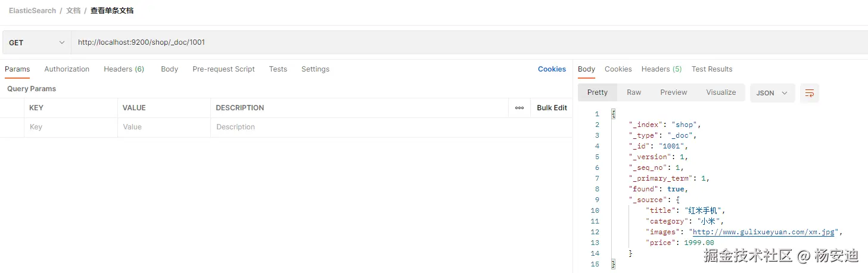This screenshot has height=273, width=868.
Task: Open the gulixueyuan image URL link
Action: click(766, 232)
